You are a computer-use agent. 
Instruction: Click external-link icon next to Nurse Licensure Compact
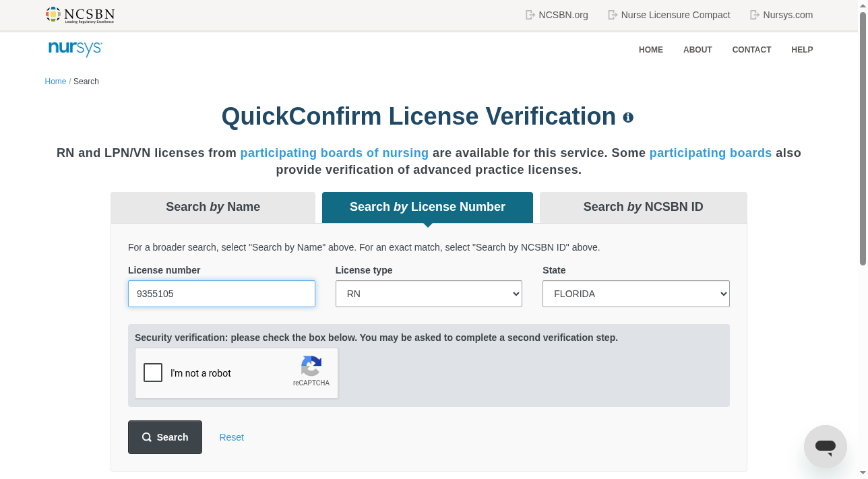tap(613, 15)
